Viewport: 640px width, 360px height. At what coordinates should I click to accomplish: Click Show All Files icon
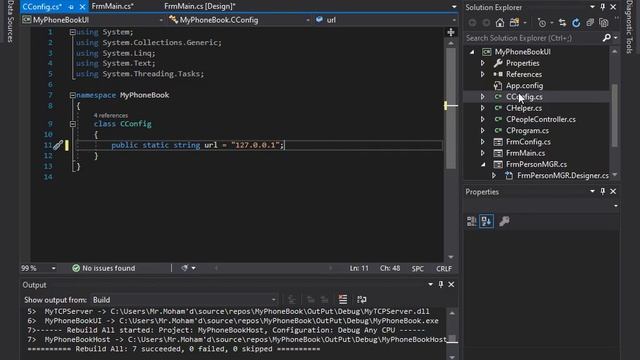click(604, 23)
